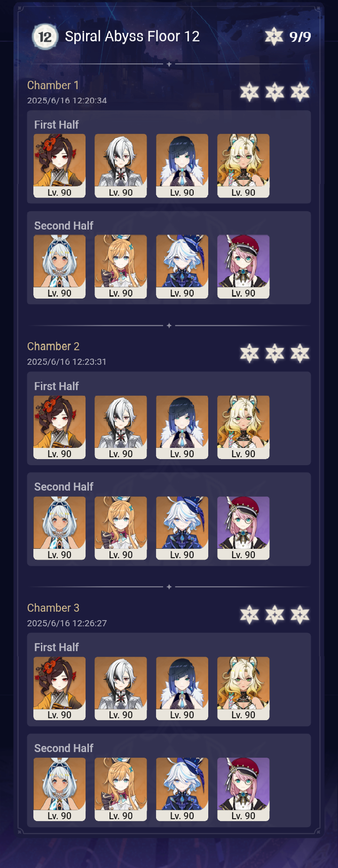Viewport: 338px width, 868px height.
Task: Open red-flower brunette portrait in Chamber 1 First Half
Action: tap(60, 166)
